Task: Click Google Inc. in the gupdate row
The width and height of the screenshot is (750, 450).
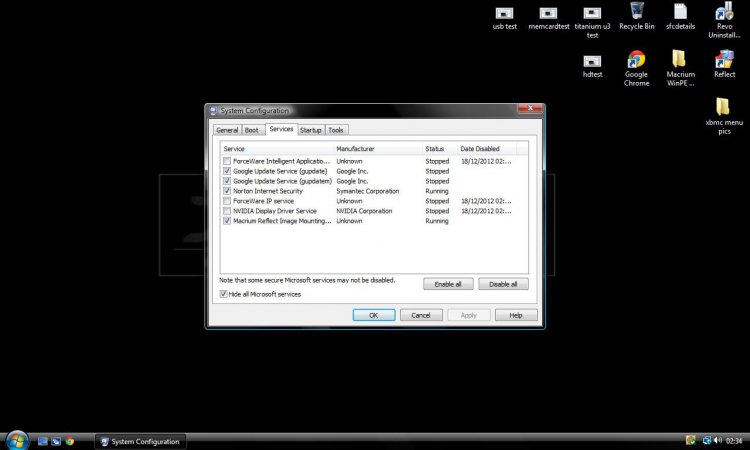Action: point(352,171)
